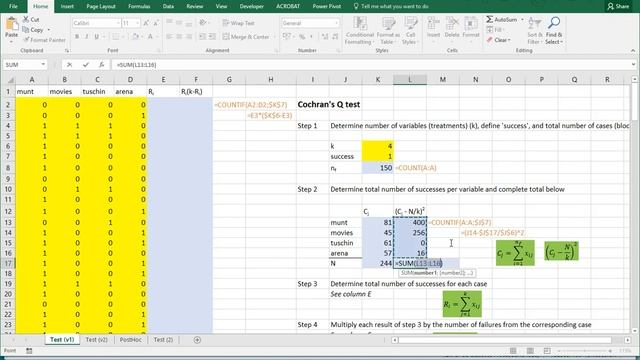This screenshot has height=360, width=640.
Task: Toggle bold formatting
Action: coord(77,37)
